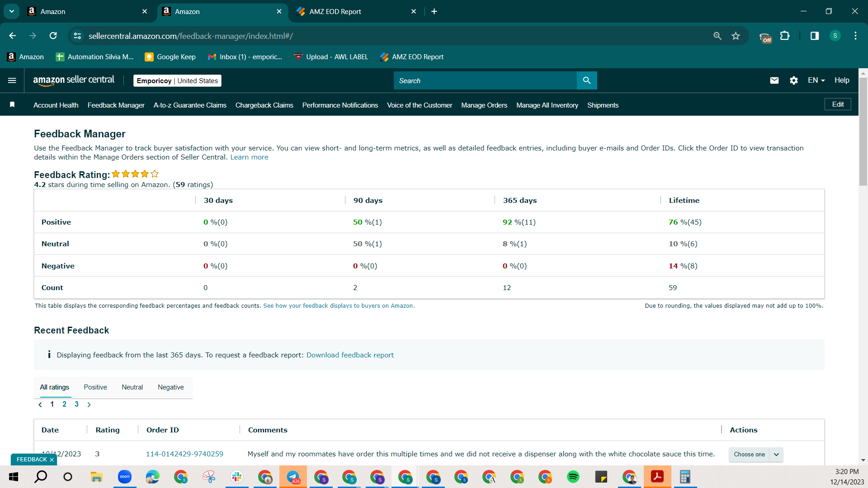Open Voice of the Customer
Screen dimensions: 868x488
coord(420,105)
